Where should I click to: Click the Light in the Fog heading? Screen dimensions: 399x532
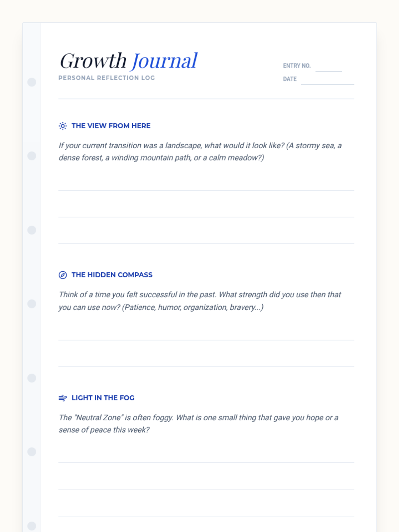[x=103, y=398]
